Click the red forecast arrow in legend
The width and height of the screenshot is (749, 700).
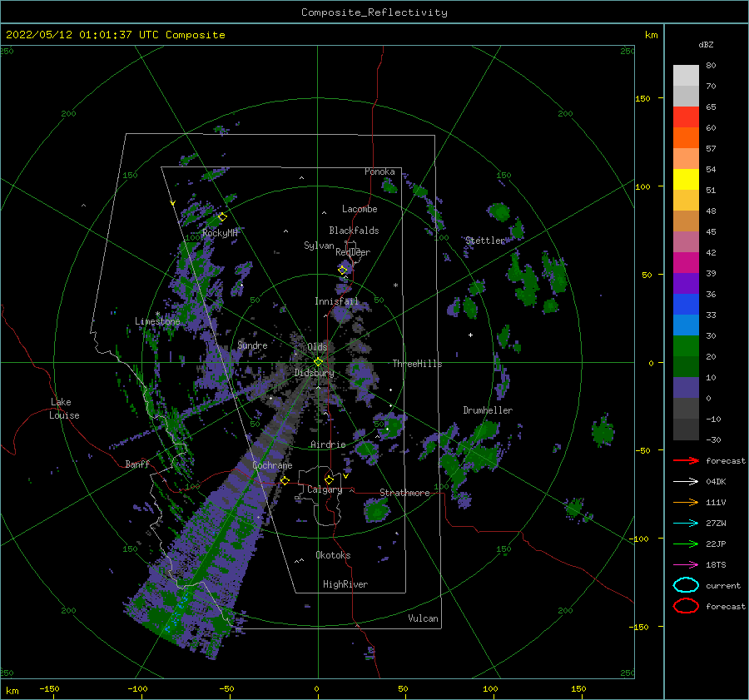tap(686, 460)
